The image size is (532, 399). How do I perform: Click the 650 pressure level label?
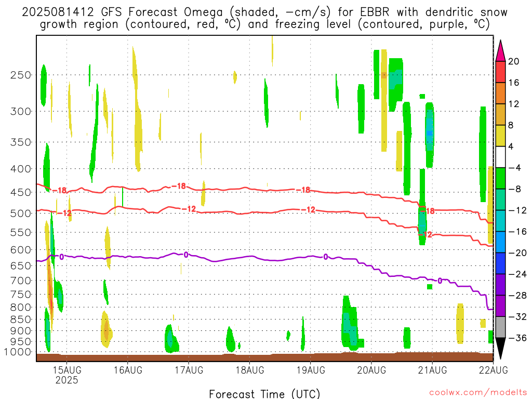pos(21,265)
